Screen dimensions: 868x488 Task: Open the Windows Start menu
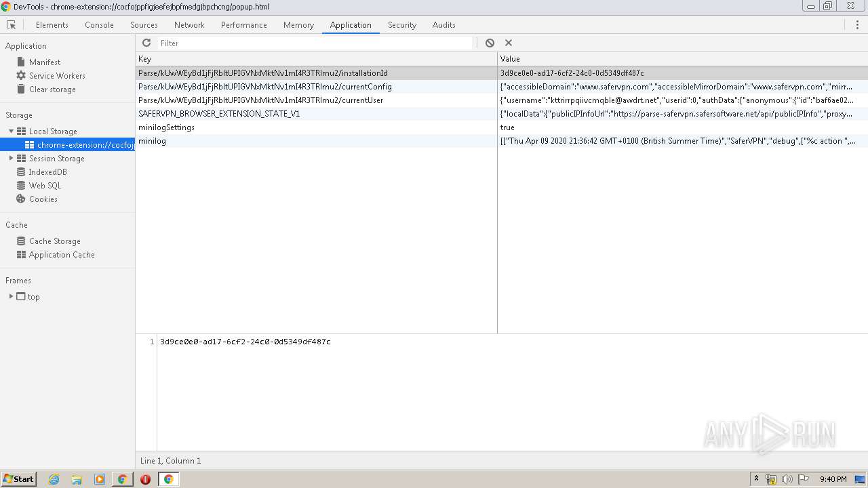point(18,479)
